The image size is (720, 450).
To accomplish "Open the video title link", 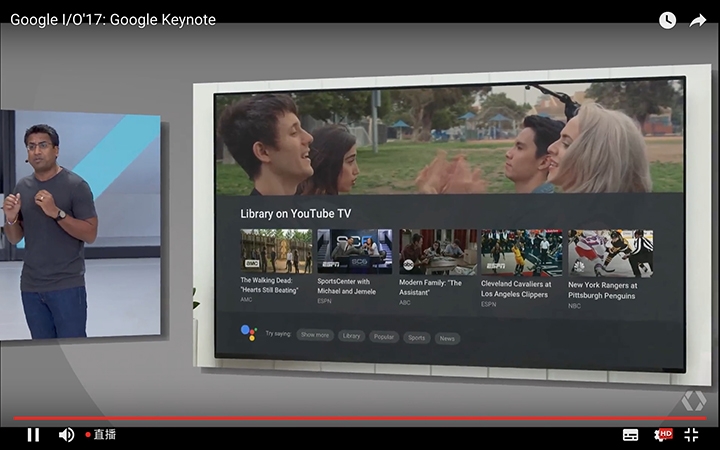I will 113,20.
